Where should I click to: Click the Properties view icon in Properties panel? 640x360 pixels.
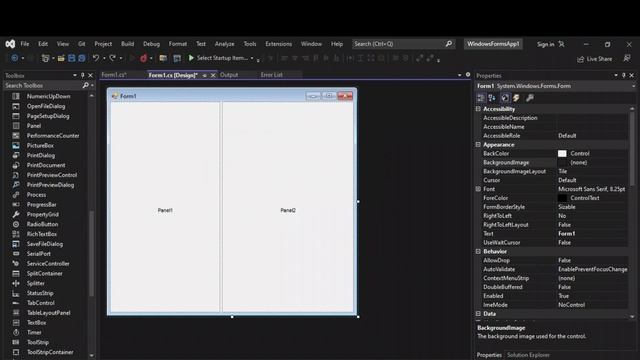(x=505, y=98)
